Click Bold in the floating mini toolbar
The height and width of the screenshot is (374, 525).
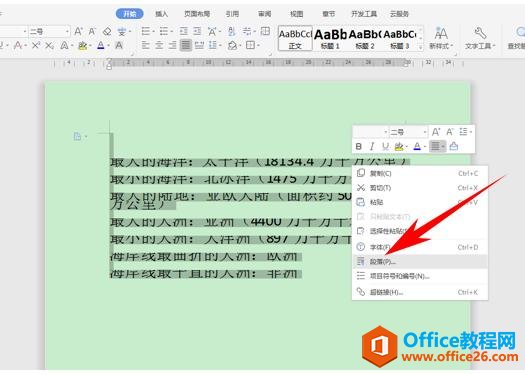(x=359, y=146)
